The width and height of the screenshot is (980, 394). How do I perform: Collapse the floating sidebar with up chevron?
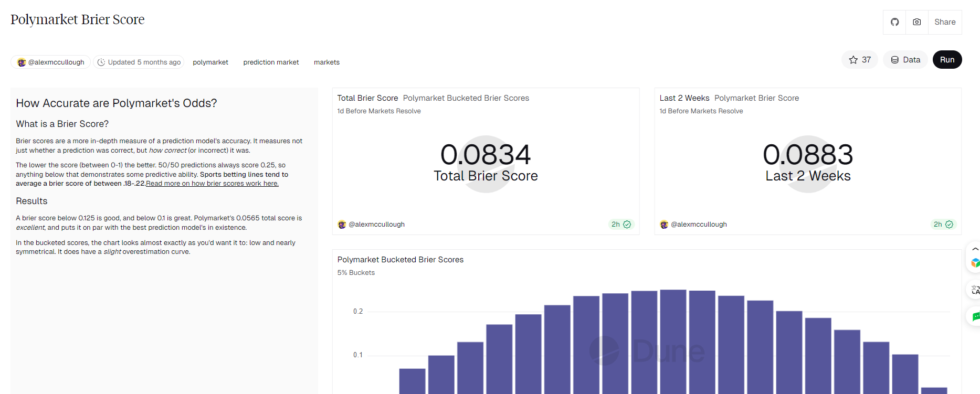(975, 249)
